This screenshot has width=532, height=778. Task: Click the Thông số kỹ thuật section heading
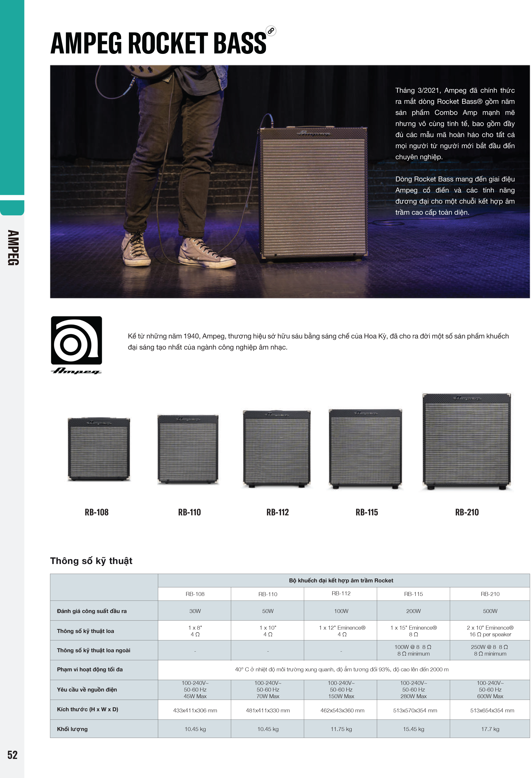pos(91,561)
